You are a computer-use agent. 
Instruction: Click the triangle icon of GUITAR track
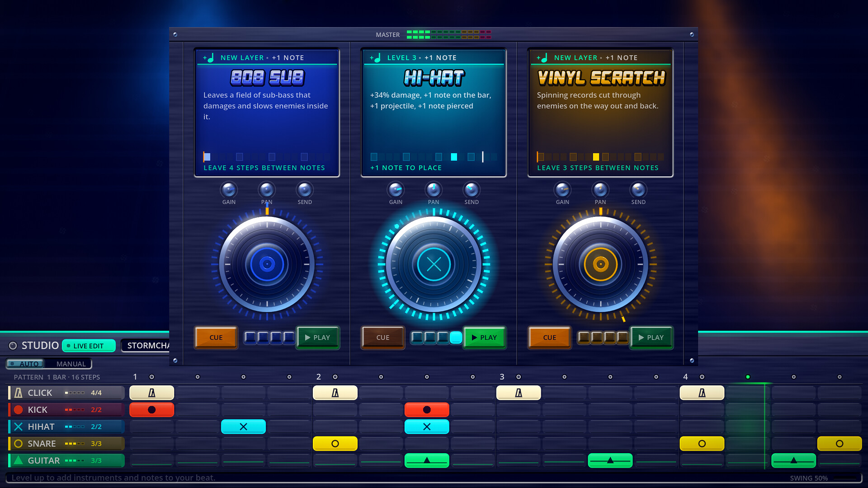coord(19,460)
